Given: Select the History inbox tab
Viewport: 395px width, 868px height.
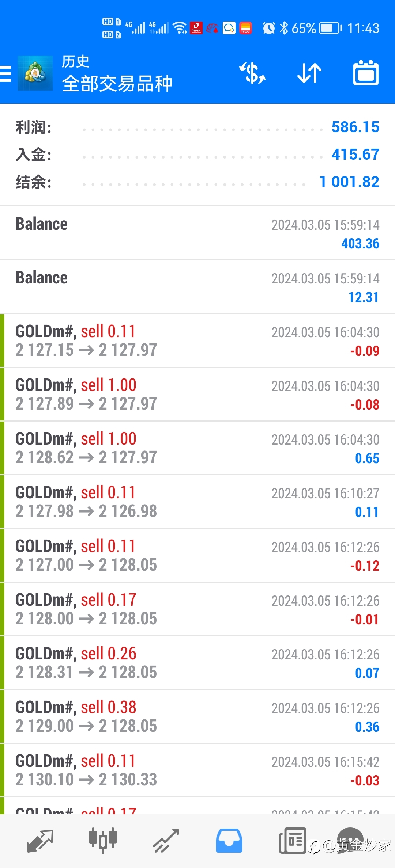Looking at the screenshot, I should pos(229,841).
